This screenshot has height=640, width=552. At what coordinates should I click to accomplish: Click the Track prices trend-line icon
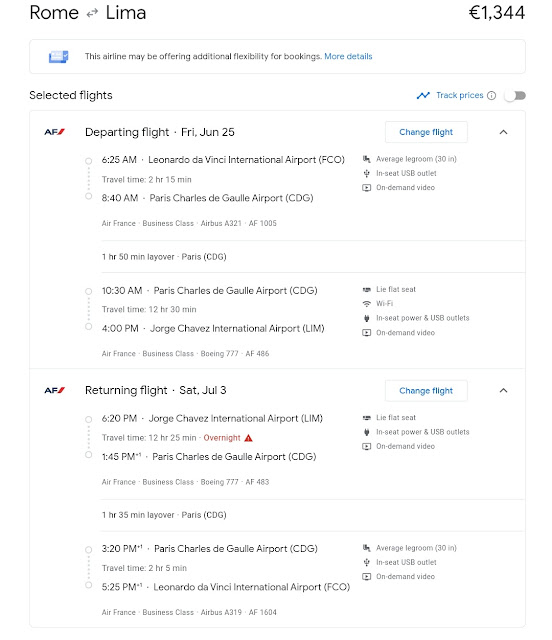423,96
